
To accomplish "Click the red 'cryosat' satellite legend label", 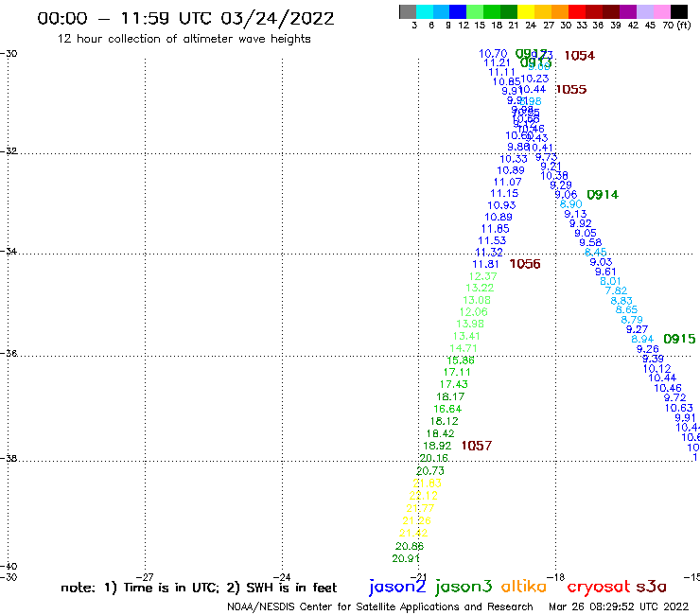I will click(599, 587).
